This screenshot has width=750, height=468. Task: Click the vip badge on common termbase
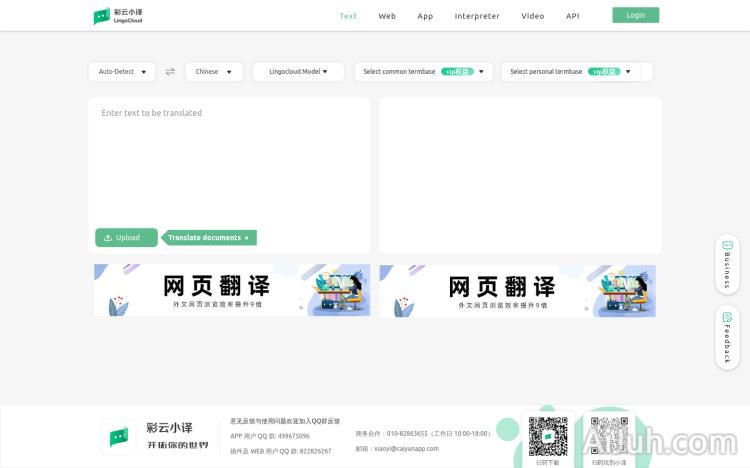[x=457, y=72]
